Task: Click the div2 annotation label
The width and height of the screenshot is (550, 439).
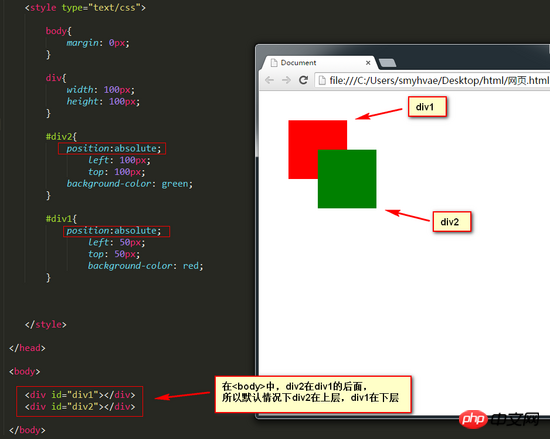Action: (x=452, y=222)
